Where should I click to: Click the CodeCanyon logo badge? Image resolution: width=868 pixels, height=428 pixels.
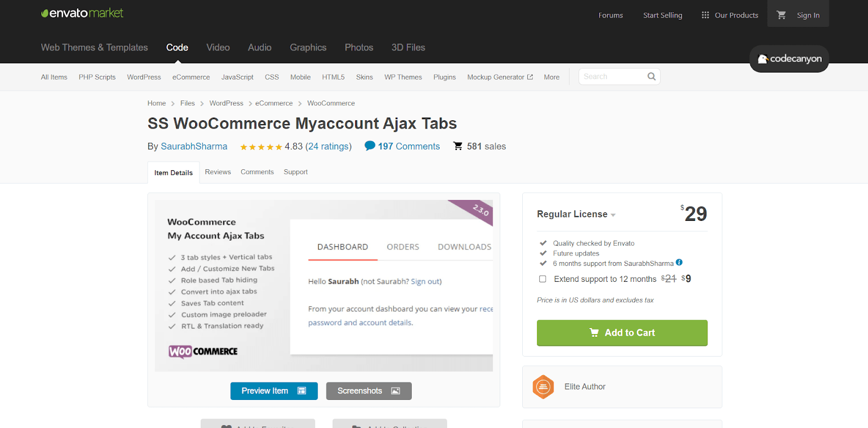coord(789,59)
